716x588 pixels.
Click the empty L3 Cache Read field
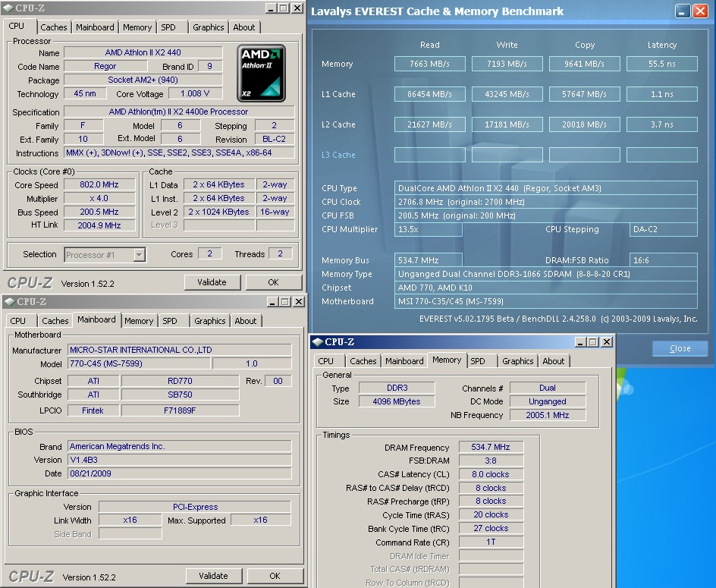click(x=430, y=155)
